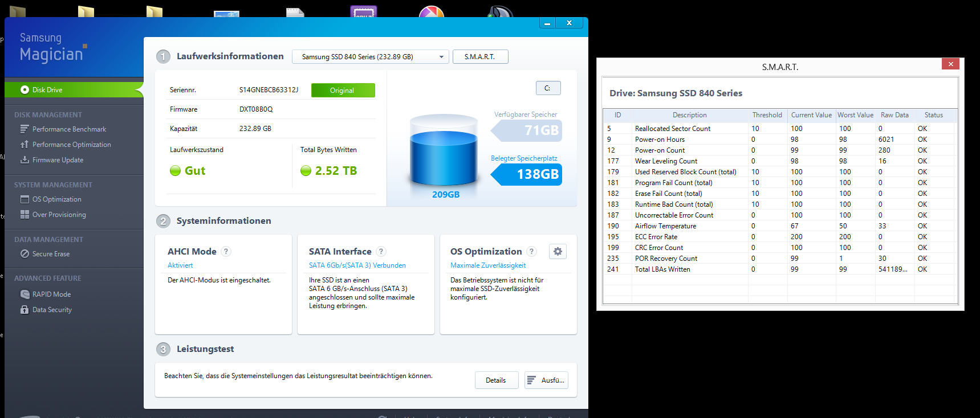Viewport: 980px width, 418px height.
Task: Open OS Optimization in sidebar
Action: click(x=56, y=199)
